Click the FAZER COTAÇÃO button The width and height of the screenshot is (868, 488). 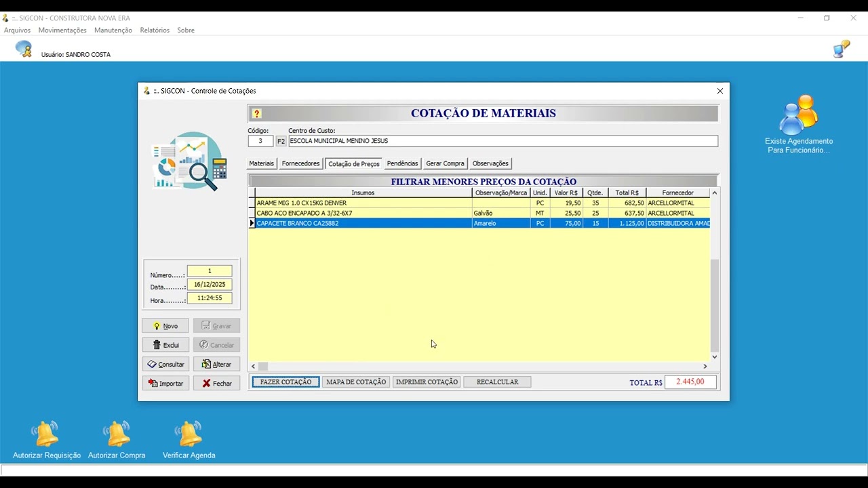click(285, 382)
